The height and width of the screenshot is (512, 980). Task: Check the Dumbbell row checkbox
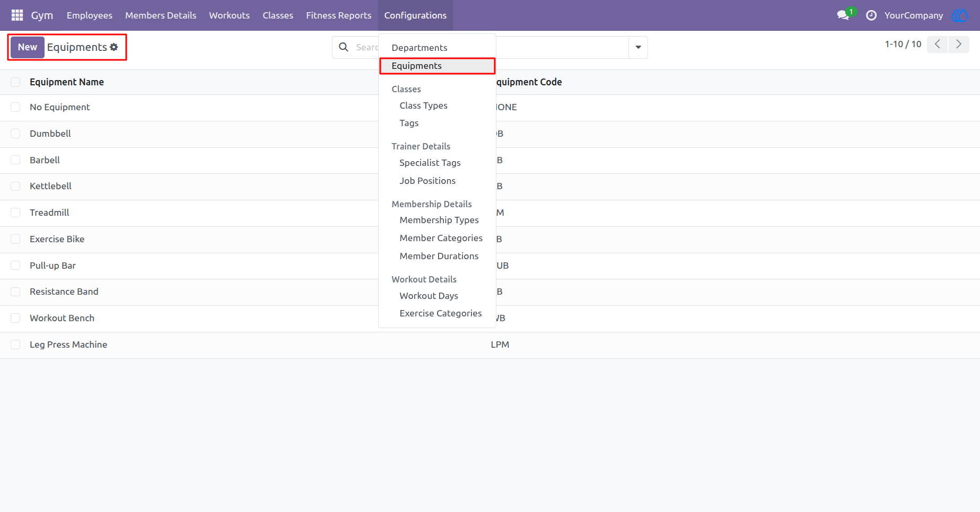[x=15, y=134]
